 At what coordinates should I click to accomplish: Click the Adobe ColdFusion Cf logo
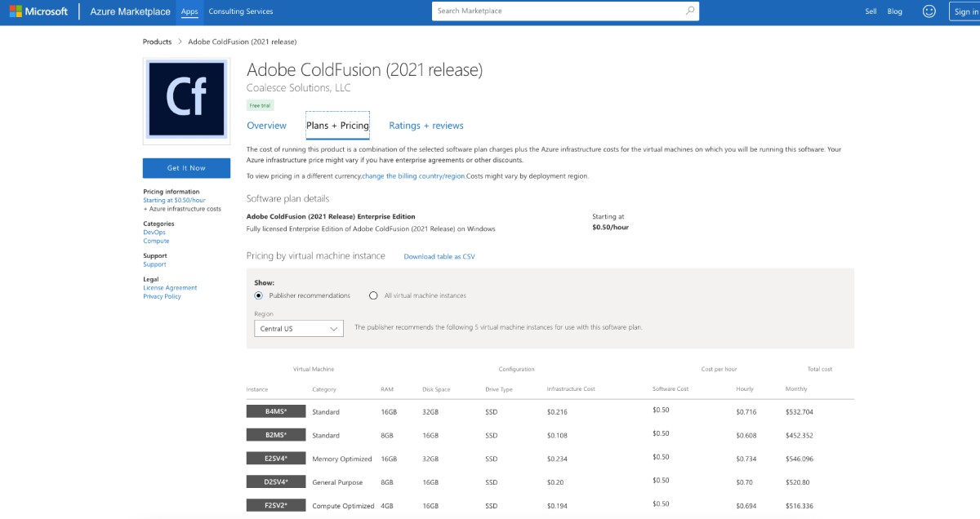point(185,98)
